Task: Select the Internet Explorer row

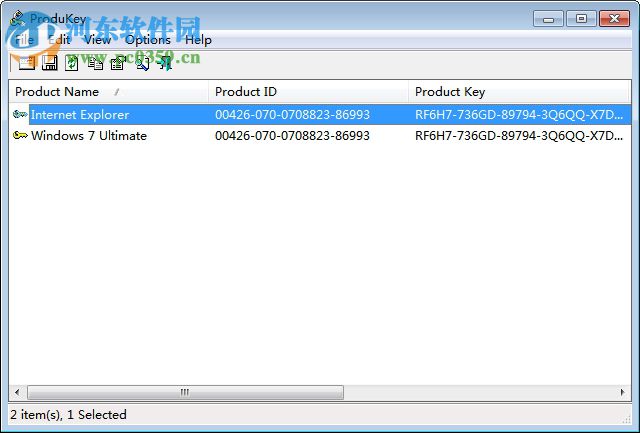Action: coord(320,115)
